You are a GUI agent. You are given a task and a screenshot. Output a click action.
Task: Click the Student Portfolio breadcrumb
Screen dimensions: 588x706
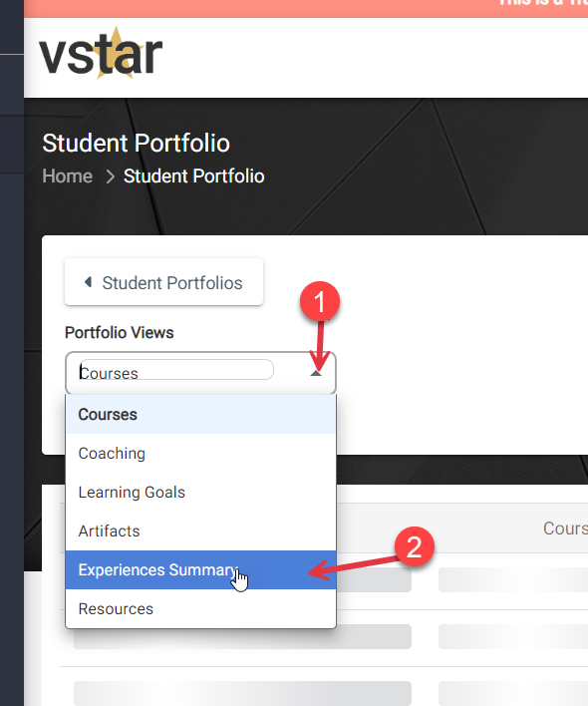(194, 176)
